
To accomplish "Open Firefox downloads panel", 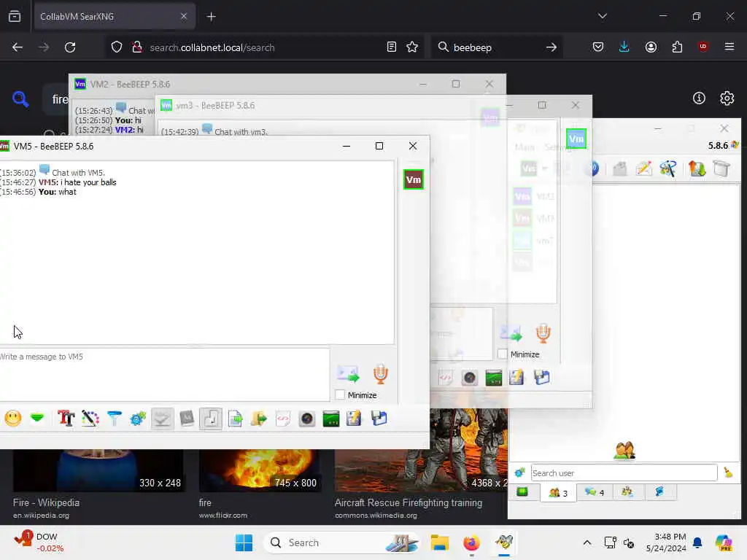I will (x=624, y=47).
